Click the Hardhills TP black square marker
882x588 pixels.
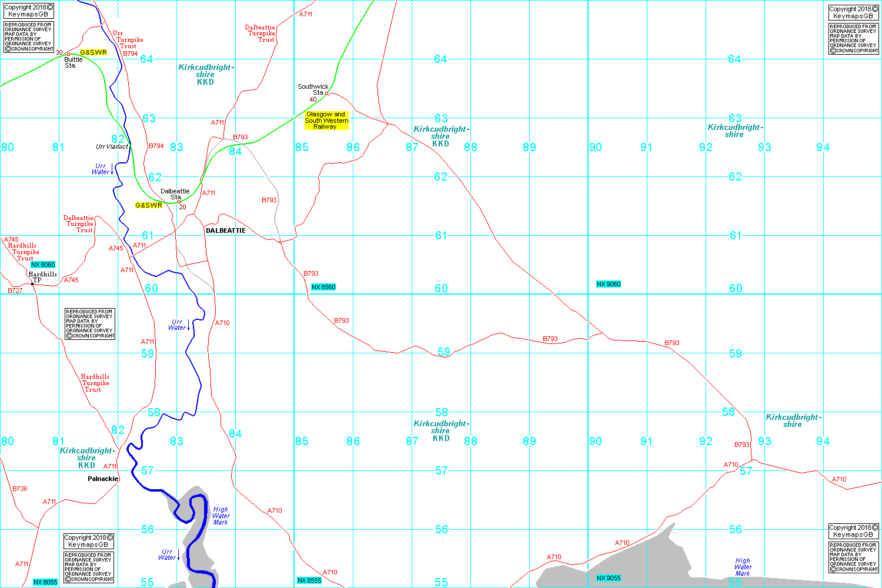tap(32, 284)
